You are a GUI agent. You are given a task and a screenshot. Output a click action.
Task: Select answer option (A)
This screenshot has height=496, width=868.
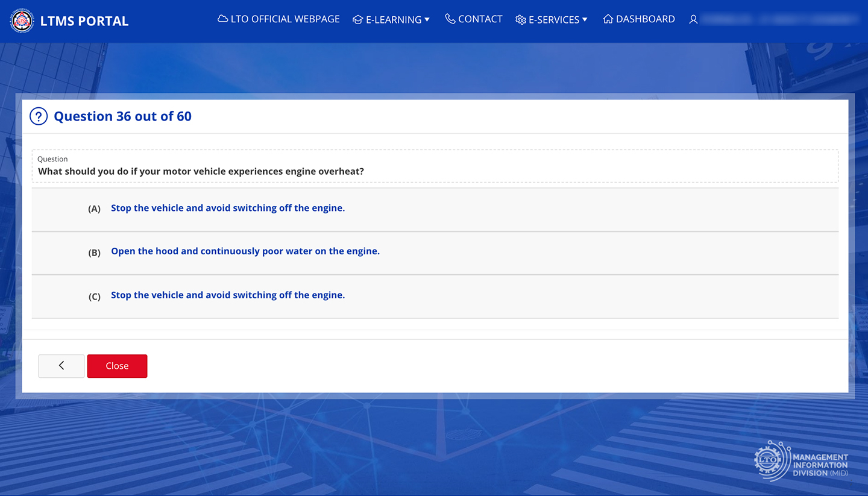click(x=228, y=209)
